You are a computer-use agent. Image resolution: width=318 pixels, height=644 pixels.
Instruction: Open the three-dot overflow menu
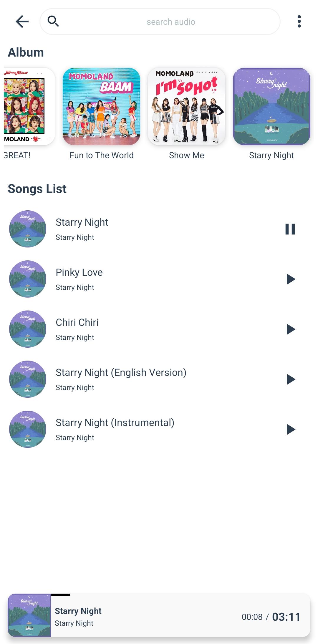coord(299,22)
